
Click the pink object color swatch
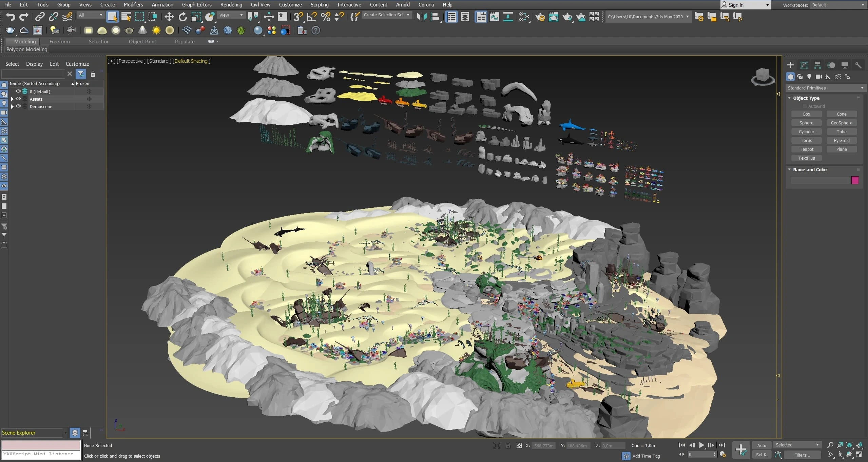click(x=855, y=180)
